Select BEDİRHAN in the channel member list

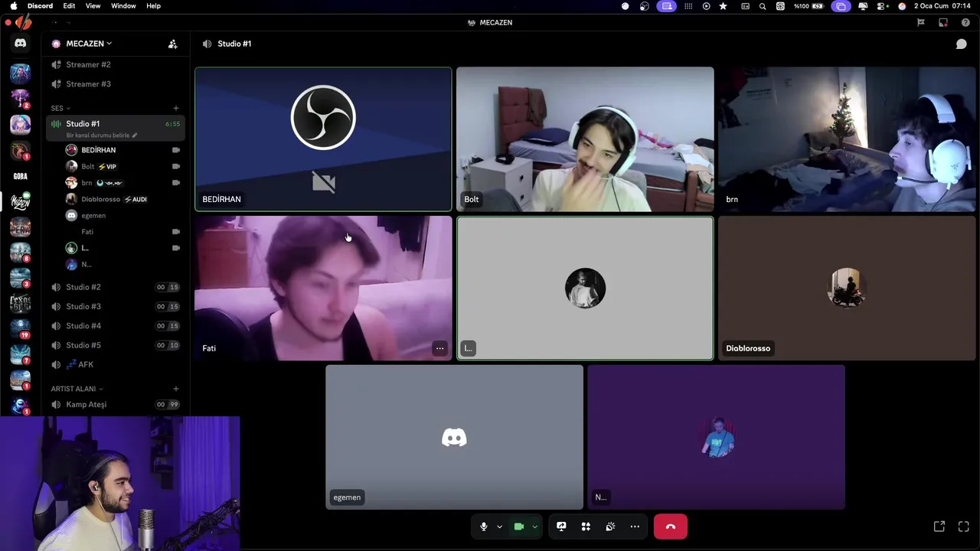[x=123, y=150]
